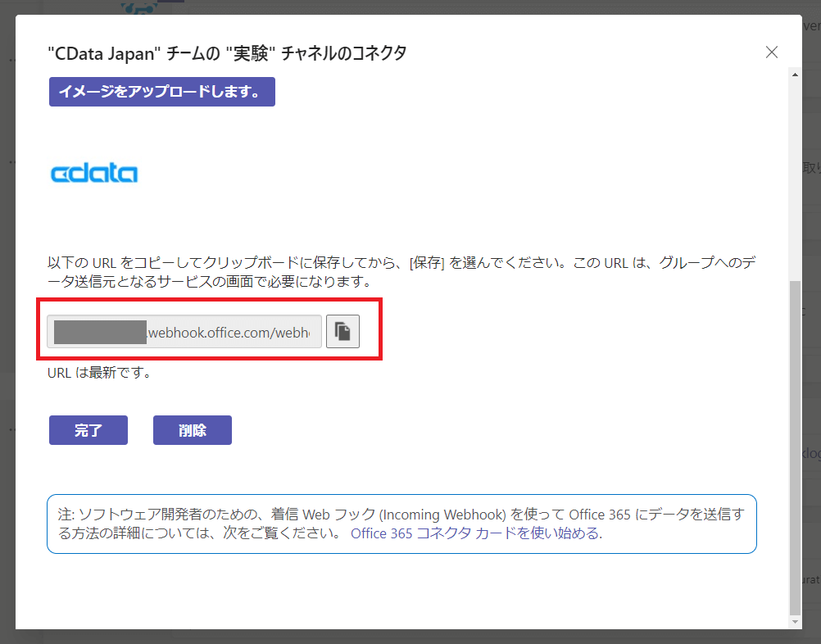This screenshot has width=821, height=644.
Task: Click note text starting 注: ソフトウェア開発者
Action: (401, 524)
